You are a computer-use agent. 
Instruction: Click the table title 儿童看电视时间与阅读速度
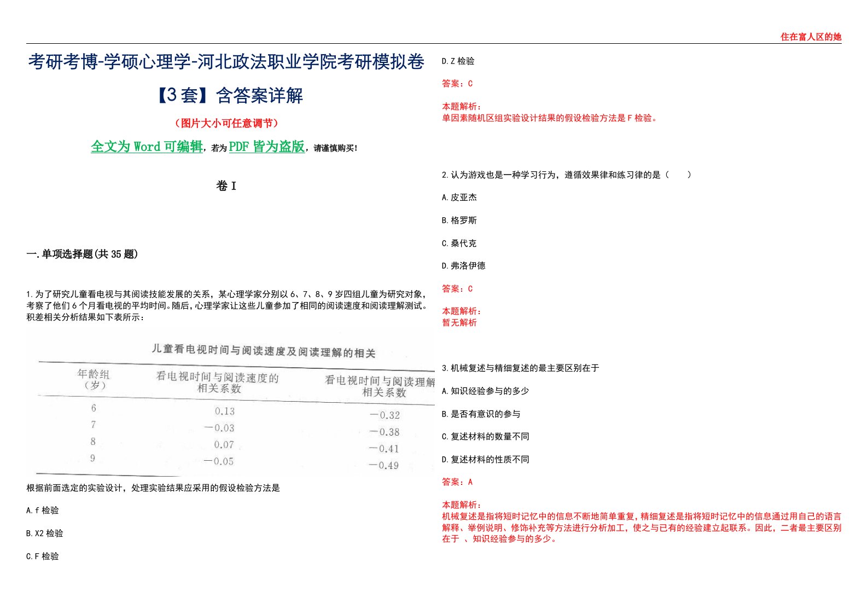[x=264, y=351]
